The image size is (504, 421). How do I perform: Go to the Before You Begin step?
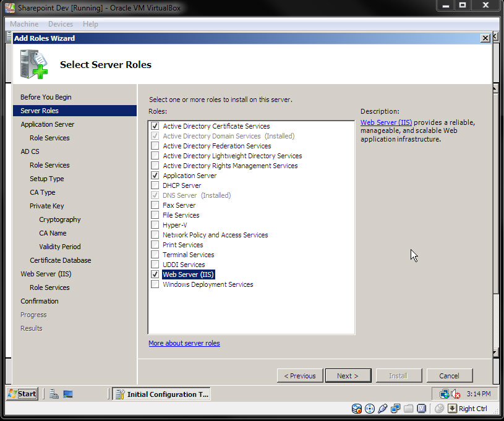click(46, 97)
